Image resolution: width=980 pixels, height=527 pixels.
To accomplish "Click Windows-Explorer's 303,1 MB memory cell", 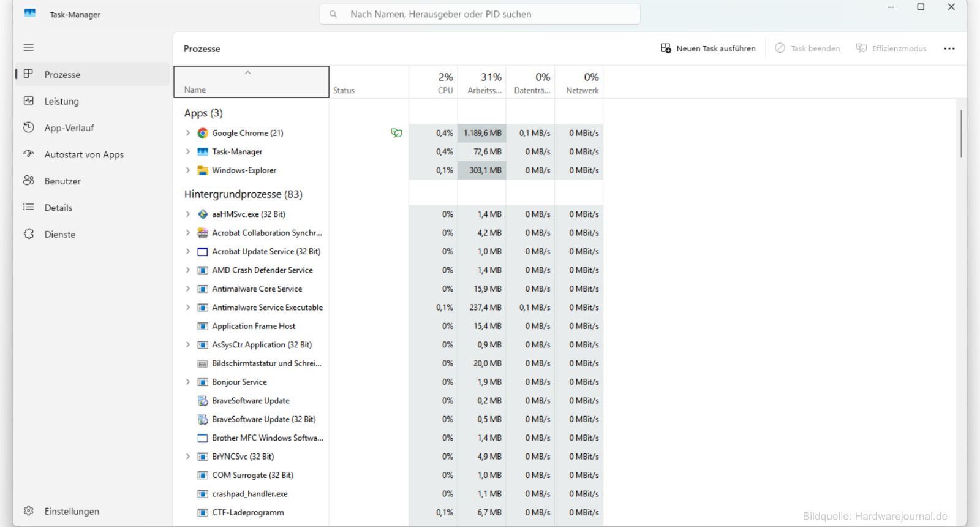I will (482, 170).
